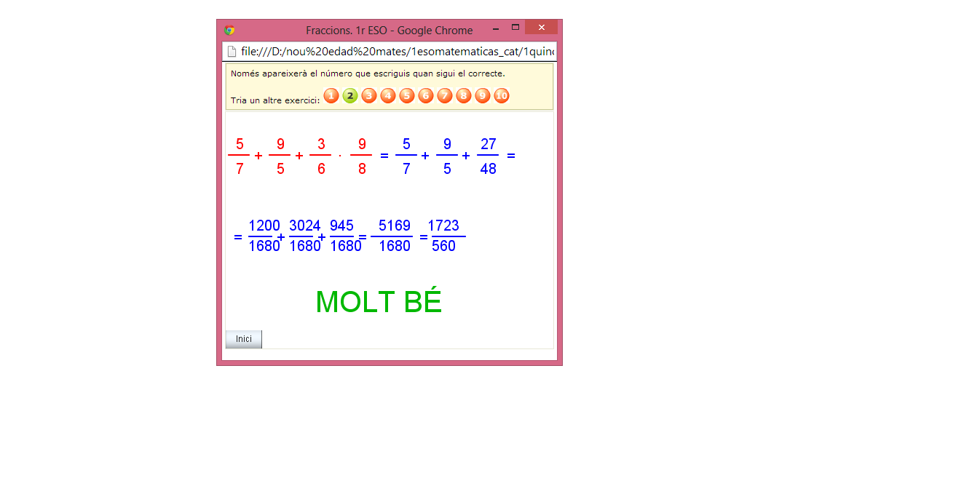Click the fraction 5169/1680
The height and width of the screenshot is (502, 980).
395,236
